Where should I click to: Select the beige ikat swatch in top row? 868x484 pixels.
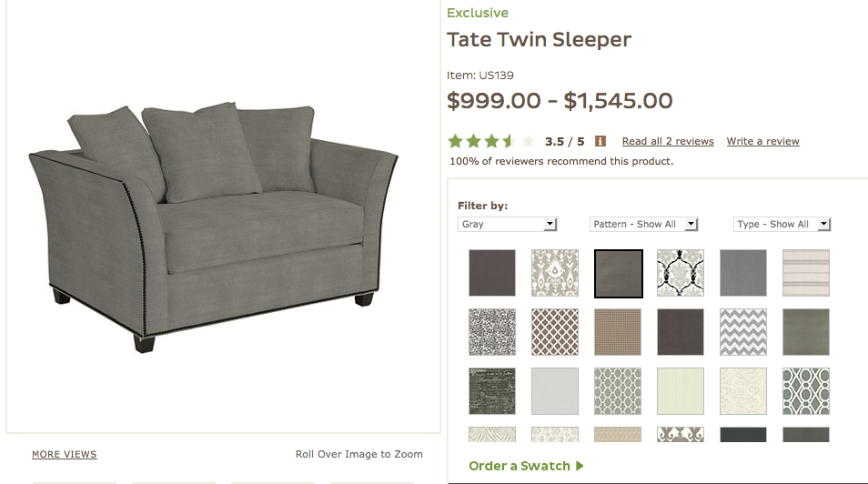click(555, 273)
